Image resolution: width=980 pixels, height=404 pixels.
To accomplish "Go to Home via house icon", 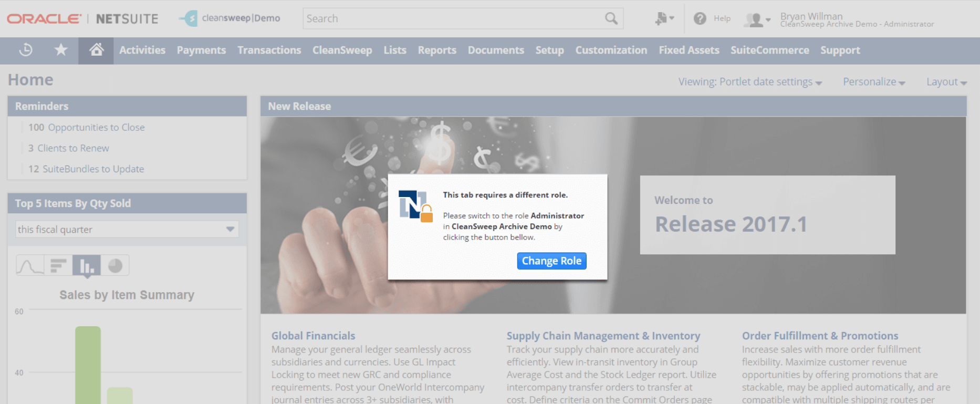I will click(x=96, y=50).
